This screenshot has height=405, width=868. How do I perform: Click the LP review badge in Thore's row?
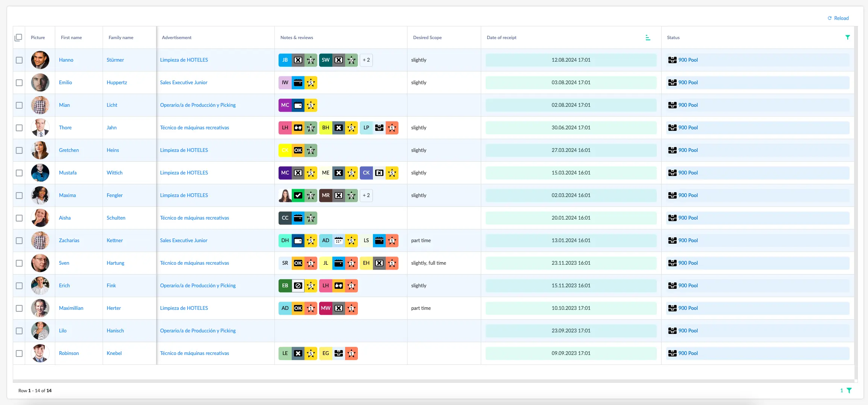coord(366,128)
